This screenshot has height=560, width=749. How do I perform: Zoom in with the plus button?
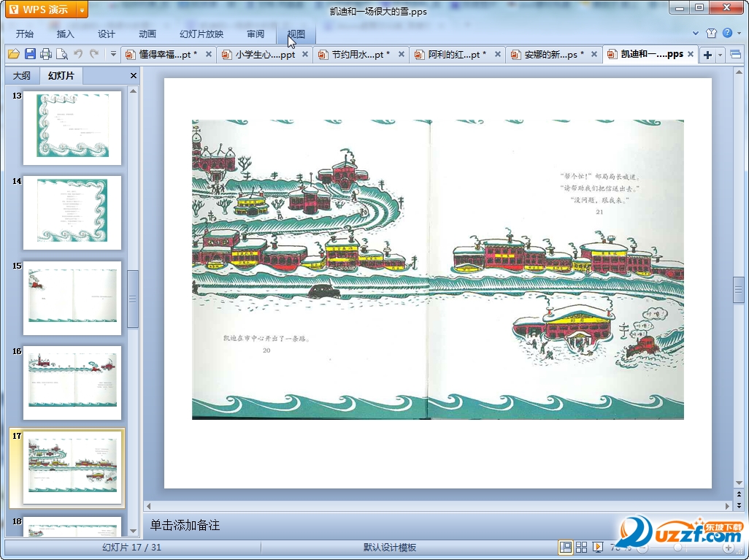(729, 548)
